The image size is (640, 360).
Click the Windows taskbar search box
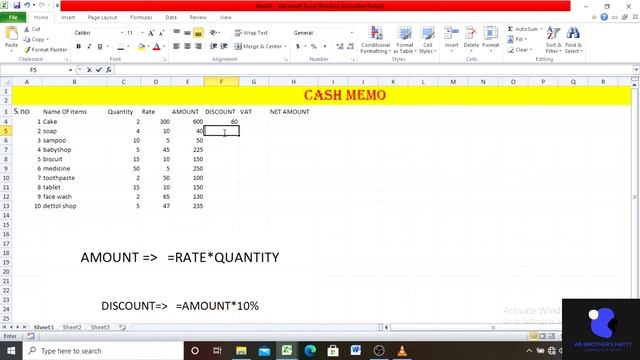click(104, 351)
